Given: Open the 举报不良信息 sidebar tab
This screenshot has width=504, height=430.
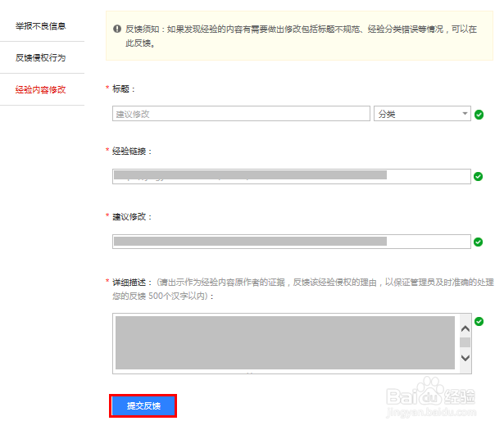Looking at the screenshot, I should click(40, 26).
